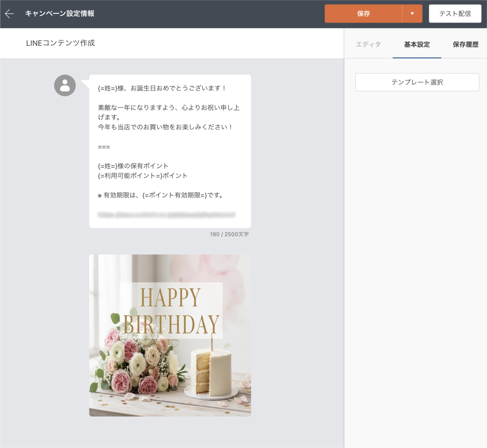This screenshot has height=448, width=487.
Task: Click the sliced cake in the image
Action: click(x=211, y=371)
